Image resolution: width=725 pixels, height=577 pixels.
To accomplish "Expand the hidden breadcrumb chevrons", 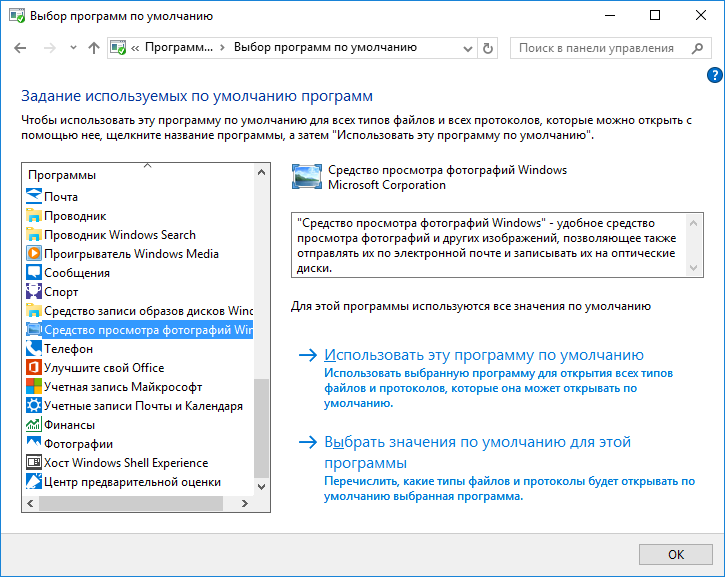I will (x=135, y=48).
